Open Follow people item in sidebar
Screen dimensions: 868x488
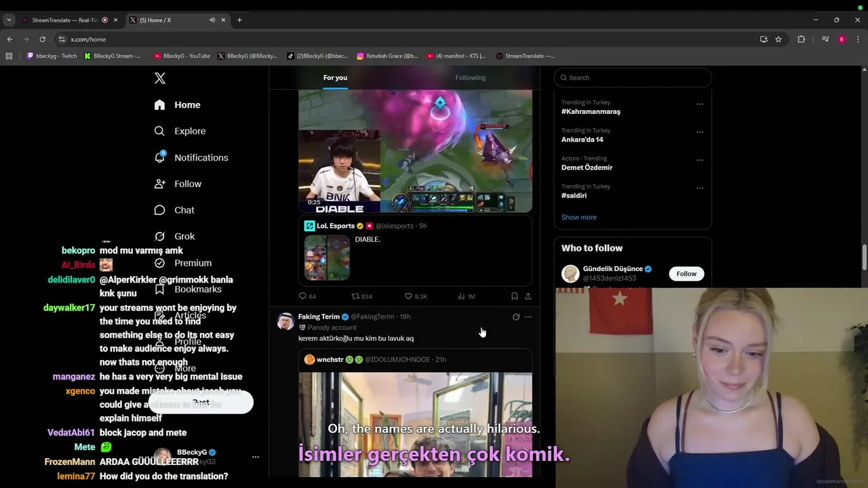[x=178, y=184]
